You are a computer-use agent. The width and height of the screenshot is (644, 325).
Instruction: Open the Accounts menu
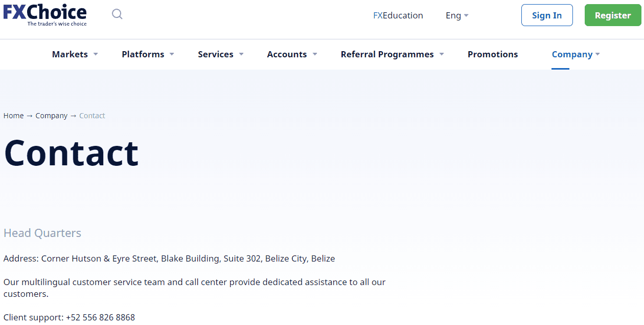tap(287, 54)
